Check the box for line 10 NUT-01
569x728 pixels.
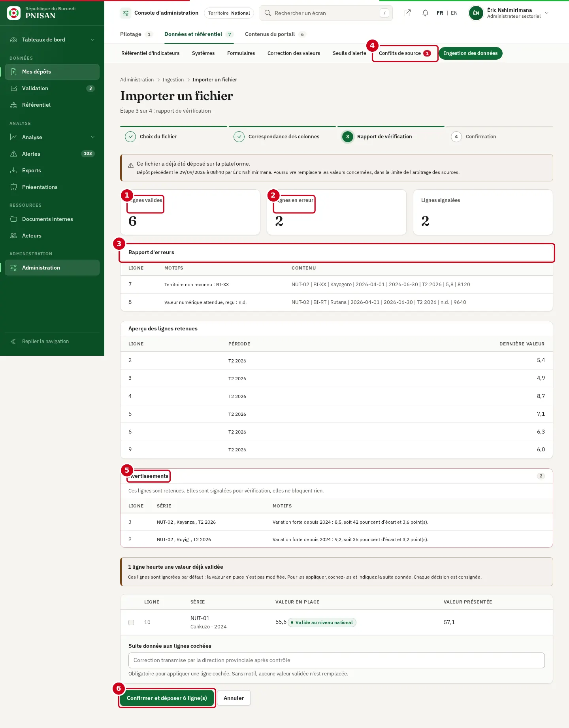coord(131,622)
